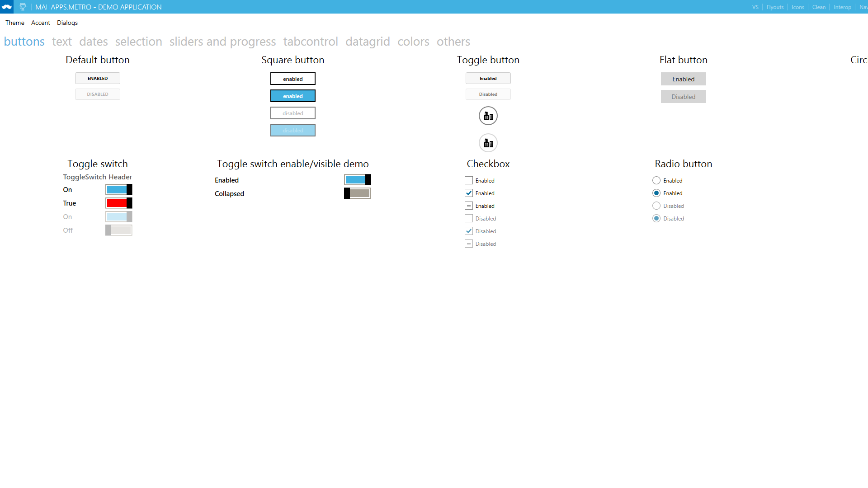Enable the unchecked Enabled checkbox

pos(468,180)
